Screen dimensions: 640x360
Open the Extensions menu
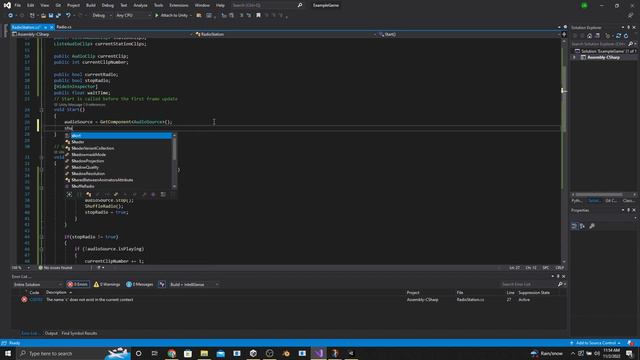(179, 5)
